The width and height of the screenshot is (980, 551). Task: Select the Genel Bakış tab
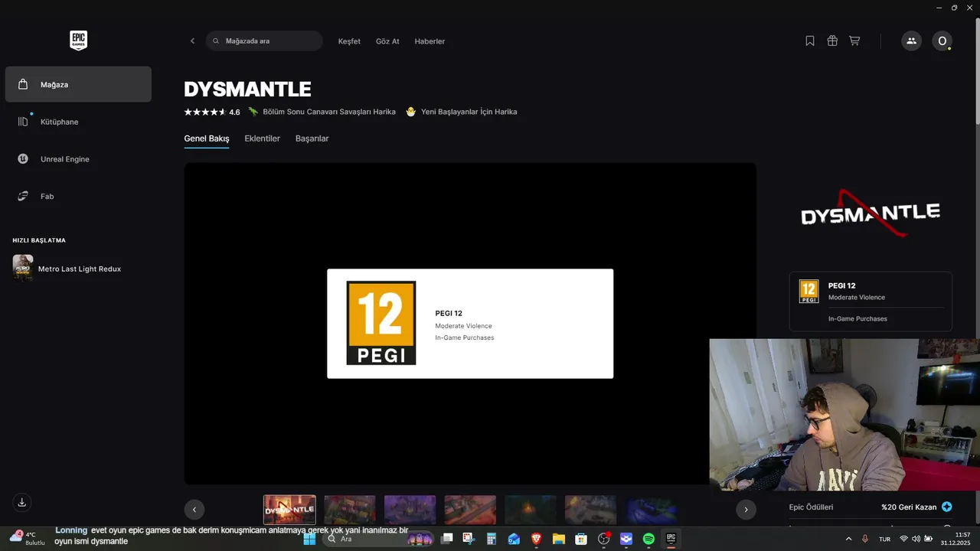click(x=207, y=139)
